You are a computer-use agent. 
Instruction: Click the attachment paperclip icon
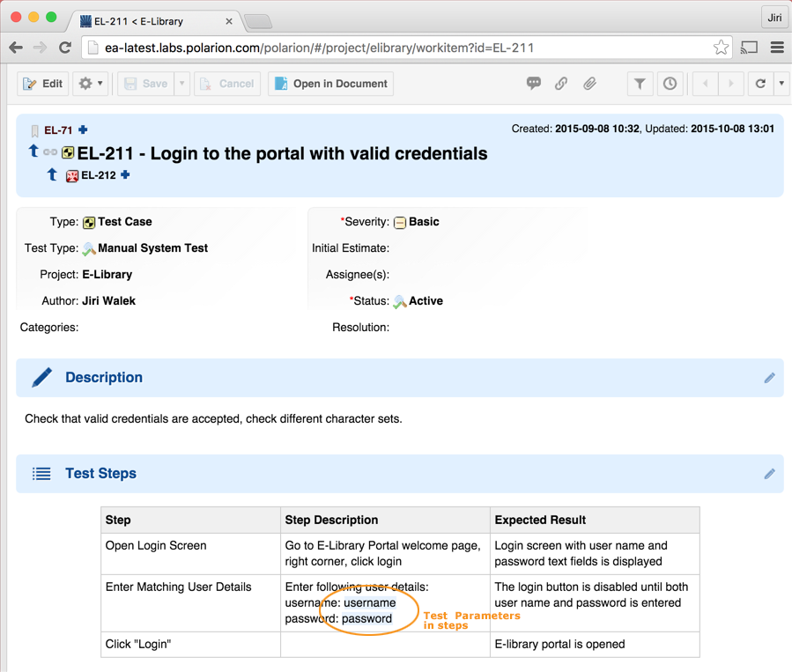click(x=589, y=84)
